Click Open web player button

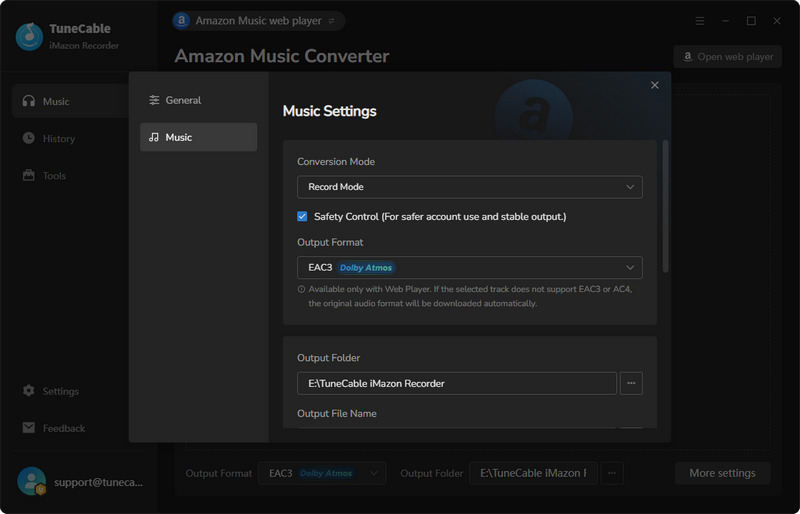click(x=728, y=57)
